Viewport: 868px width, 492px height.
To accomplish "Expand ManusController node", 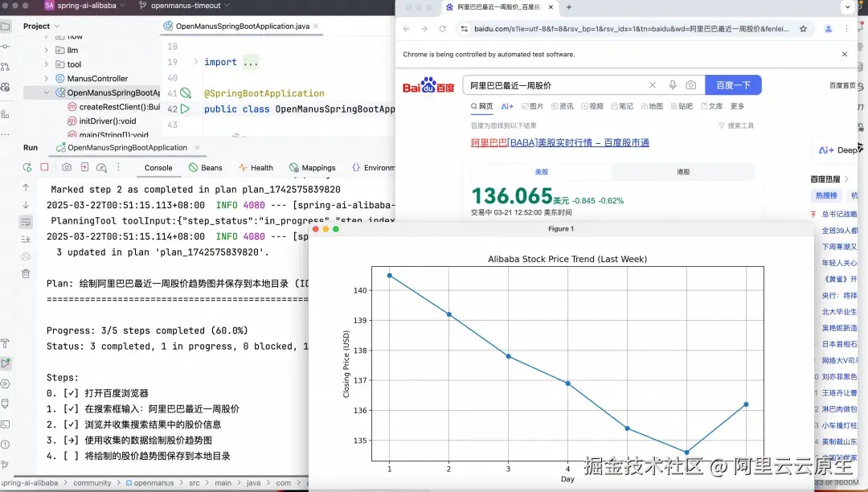I will [46, 79].
